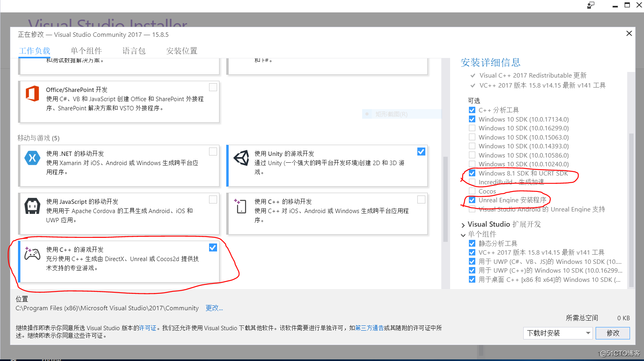Click the installation path text C:\Program Files (x86)
644x361 pixels.
(x=107, y=308)
